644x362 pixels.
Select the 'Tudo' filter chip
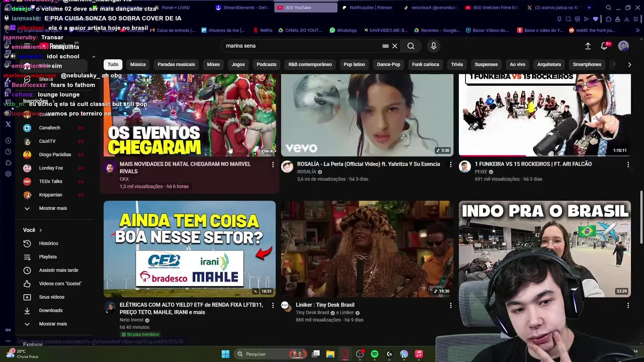(113, 64)
